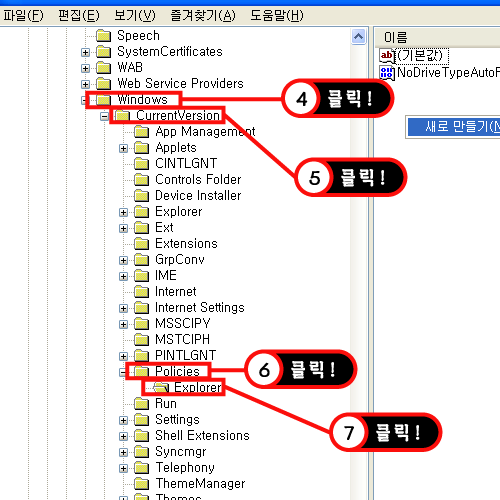Expand the SystemCertificates key
This screenshot has width=500, height=500.
click(85, 52)
